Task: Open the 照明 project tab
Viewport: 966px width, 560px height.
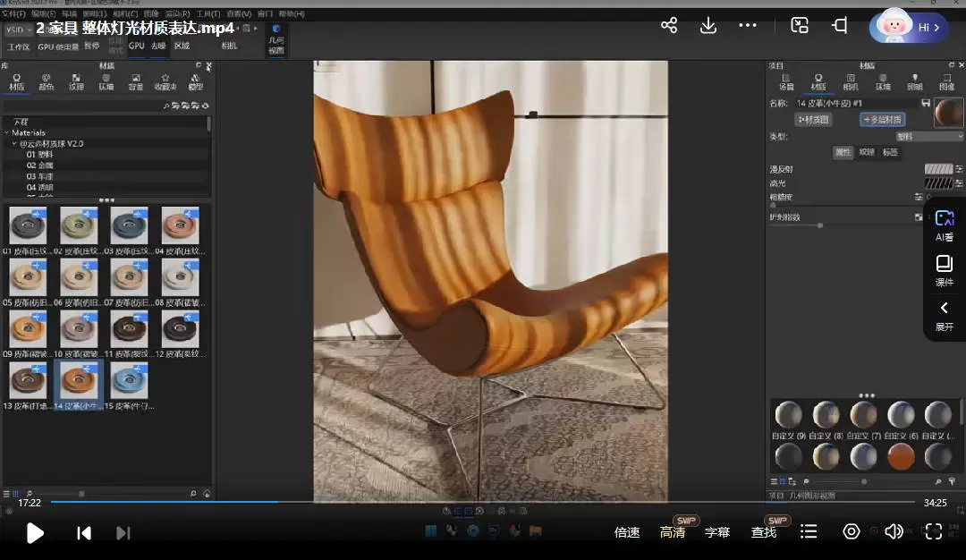Action: tap(915, 82)
